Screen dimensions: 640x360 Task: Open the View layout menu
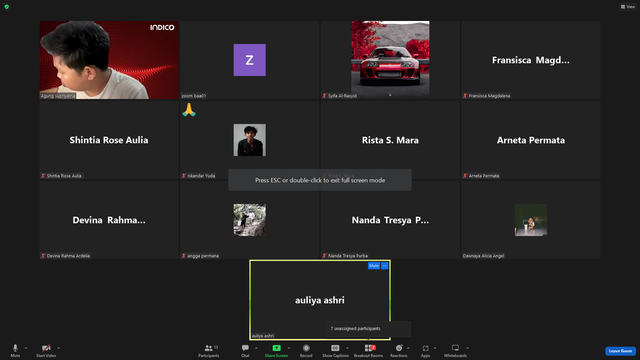pyautogui.click(x=628, y=7)
